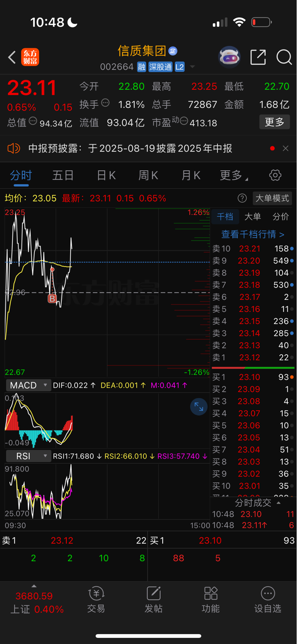Image resolution: width=297 pixels, height=644 pixels.
Task: Expand the stock code dropdown triangle
Action: [x=192, y=67]
